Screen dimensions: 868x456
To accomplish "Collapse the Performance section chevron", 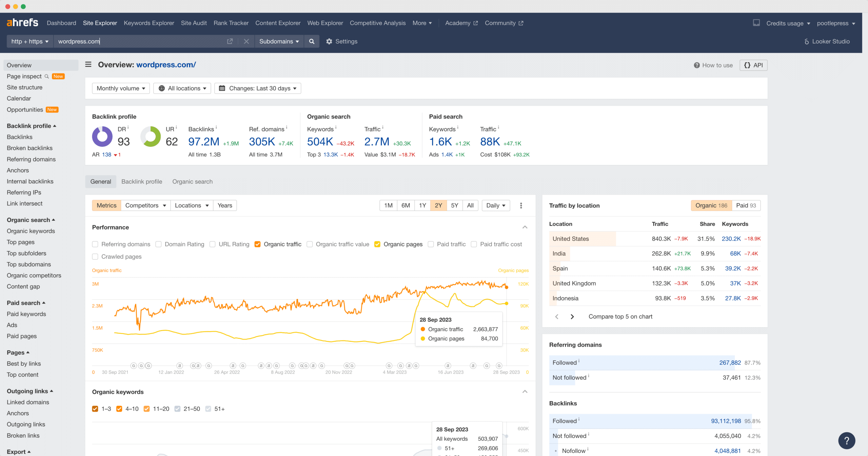I will coord(525,227).
